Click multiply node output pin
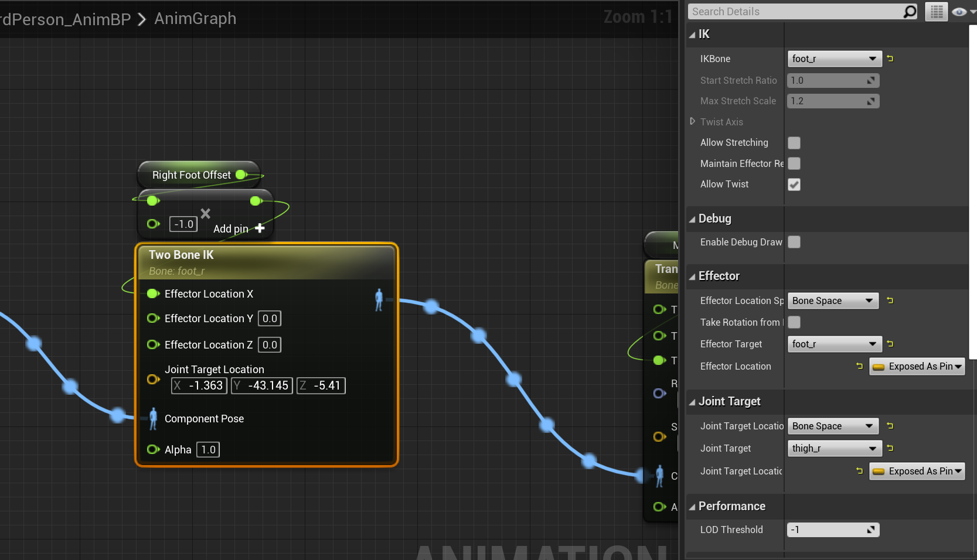Image resolution: width=977 pixels, height=560 pixels. 256,201
